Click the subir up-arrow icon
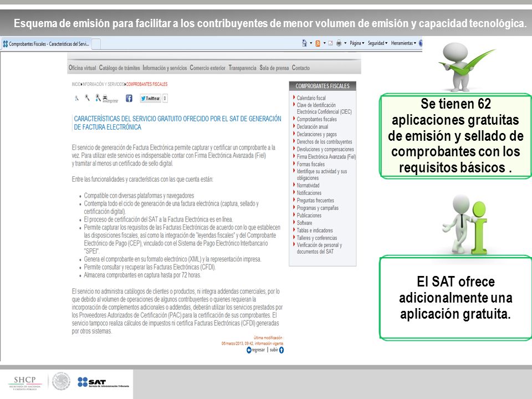Viewport: 532px width, 399px height. (x=282, y=350)
